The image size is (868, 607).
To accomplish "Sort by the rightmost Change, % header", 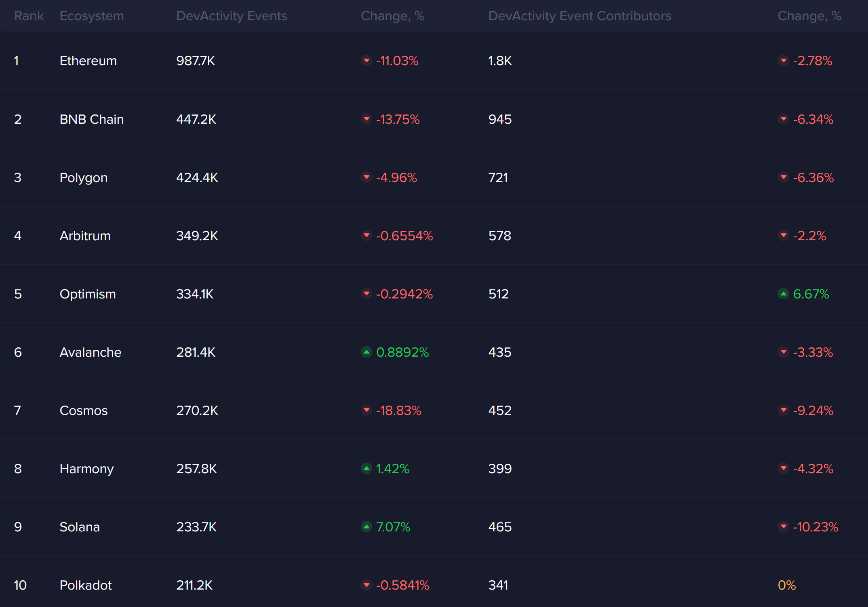I will coord(809,16).
